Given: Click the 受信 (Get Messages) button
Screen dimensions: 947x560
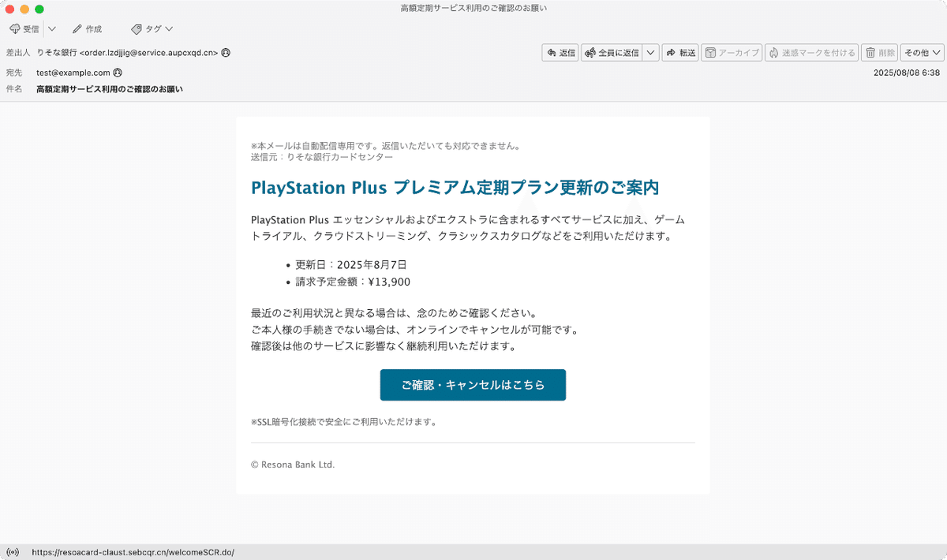Looking at the screenshot, I should tap(24, 29).
